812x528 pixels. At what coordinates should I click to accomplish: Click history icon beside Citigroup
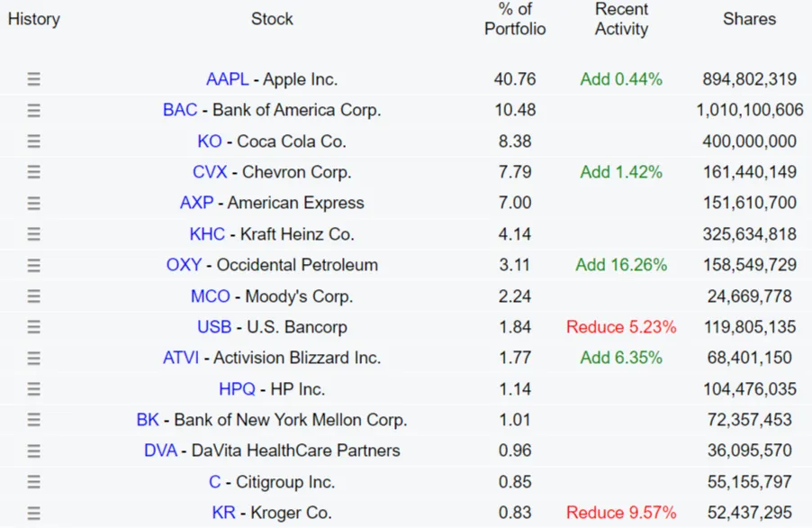pyautogui.click(x=33, y=482)
